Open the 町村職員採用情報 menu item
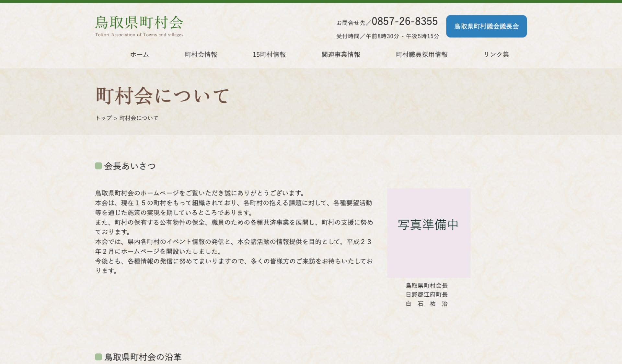 click(422, 55)
